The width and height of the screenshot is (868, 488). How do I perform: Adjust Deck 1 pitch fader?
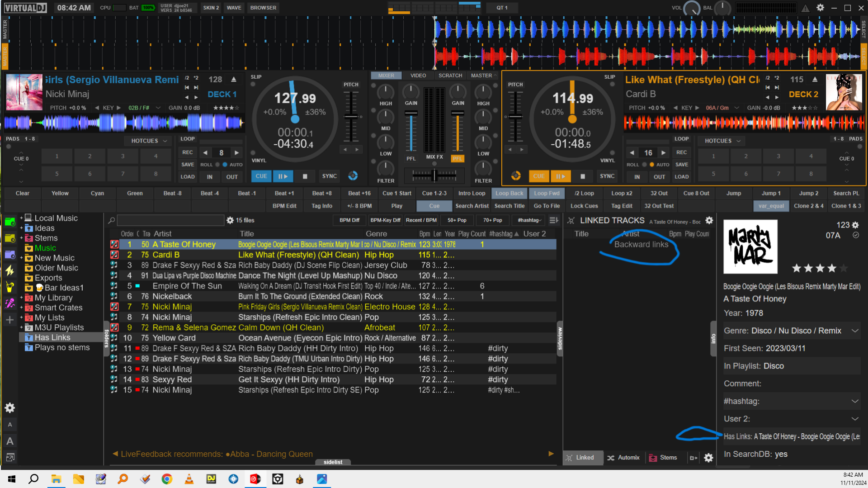pos(351,117)
